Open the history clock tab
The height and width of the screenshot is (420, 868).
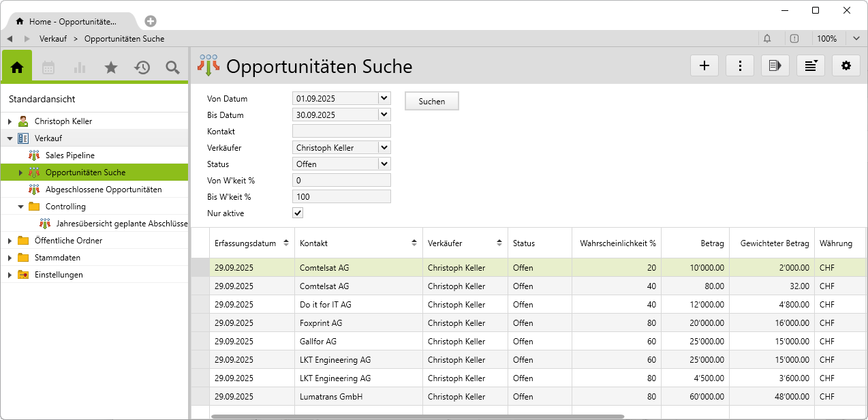coord(142,67)
